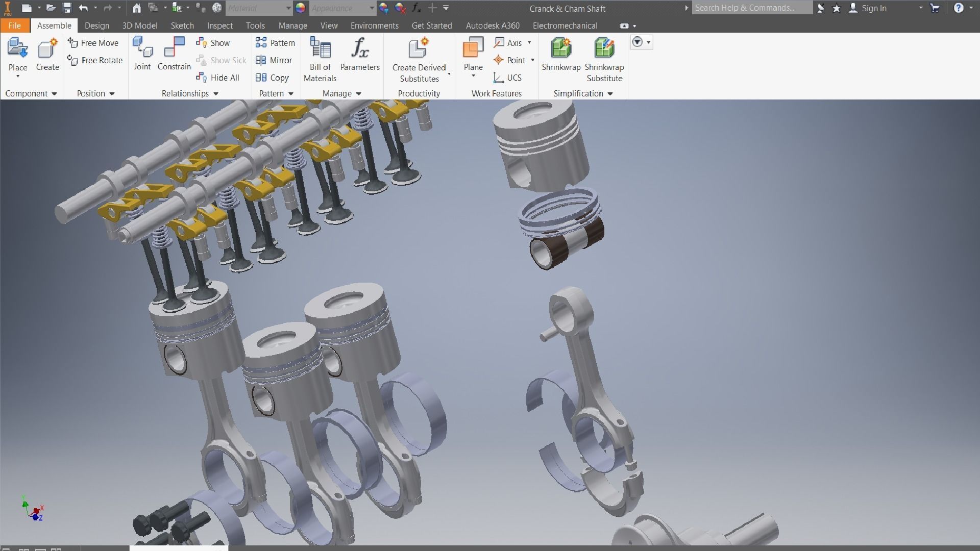Switch to the Environments tab
Viewport: 980px width, 551px height.
click(x=375, y=26)
